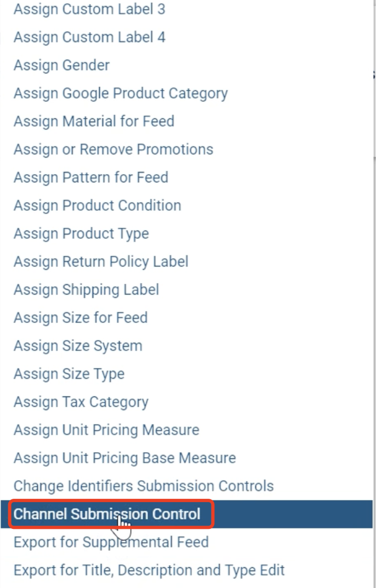The width and height of the screenshot is (376, 588).
Task: Choose Assign Custom Label 4
Action: pos(89,37)
